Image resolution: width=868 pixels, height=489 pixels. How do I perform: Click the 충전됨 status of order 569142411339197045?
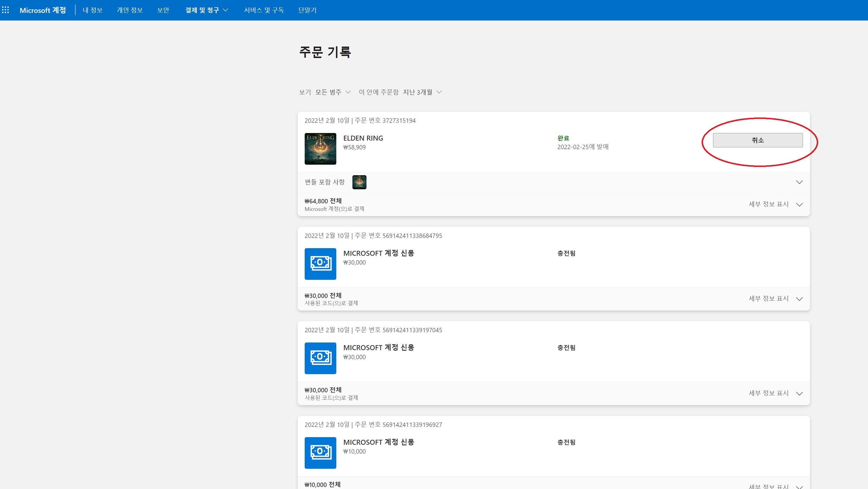566,347
